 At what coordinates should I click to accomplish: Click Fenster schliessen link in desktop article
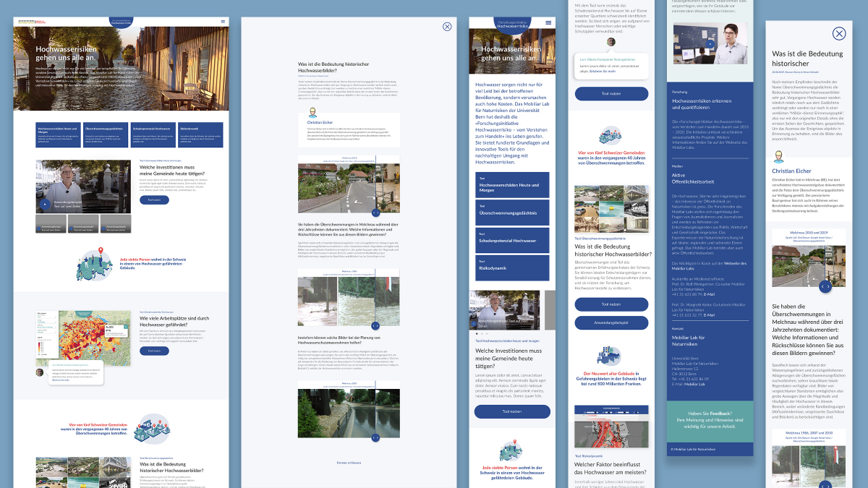tap(349, 462)
